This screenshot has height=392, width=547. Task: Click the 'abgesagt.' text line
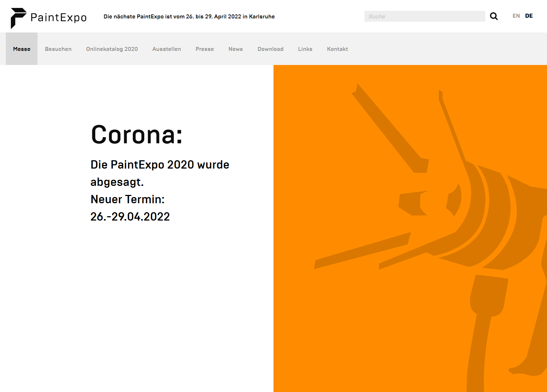pyautogui.click(x=117, y=182)
